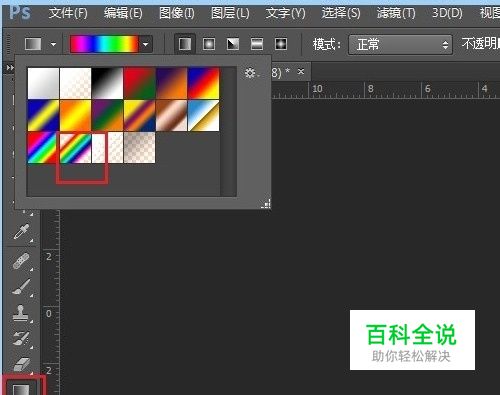The height and width of the screenshot is (395, 500).
Task: Pick the Yellow, Violet, Orange, Blue swatch
Action: tap(139, 115)
